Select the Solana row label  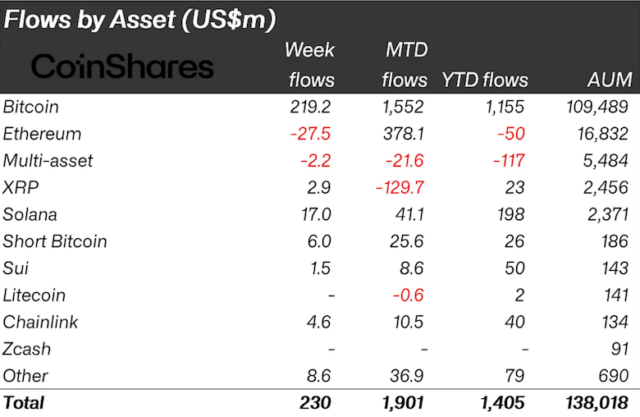click(32, 214)
